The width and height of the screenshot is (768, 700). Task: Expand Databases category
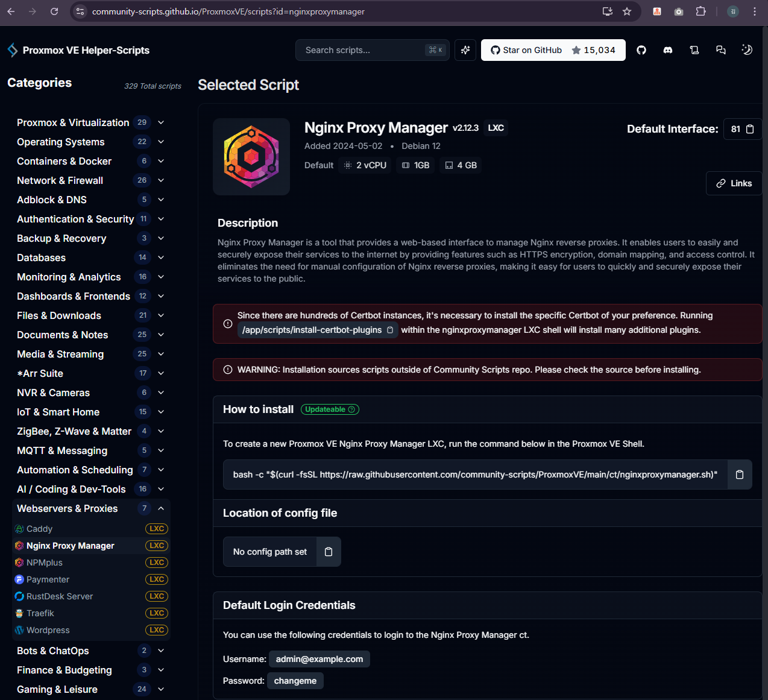[x=90, y=257]
